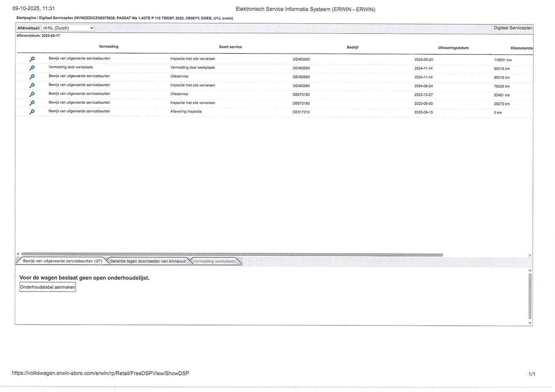Click the table's horizontal scrollbar thumb
Screen dimensions: 555x392
tap(232, 255)
